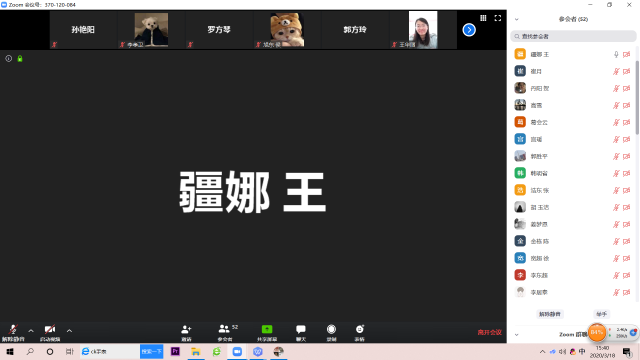Open the Chat speech bubble icon

pos(301,332)
